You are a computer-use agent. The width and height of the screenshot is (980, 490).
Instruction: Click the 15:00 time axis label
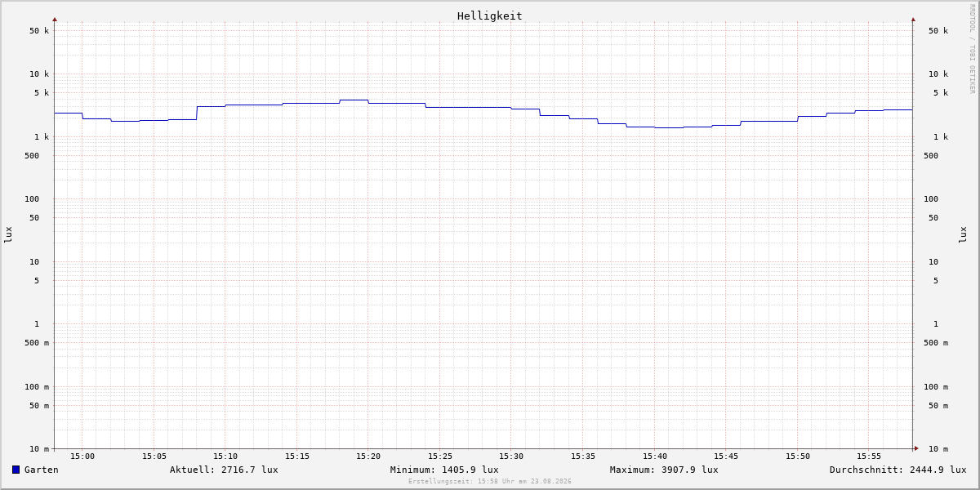point(82,457)
